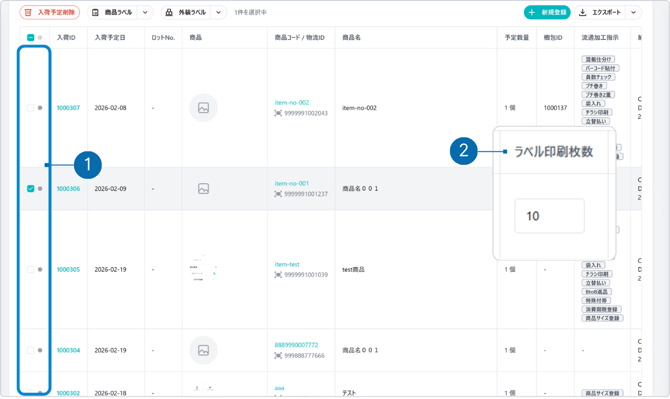The height and width of the screenshot is (399, 670).
Task: Toggle the select-all checkbox in header
Action: (31, 38)
